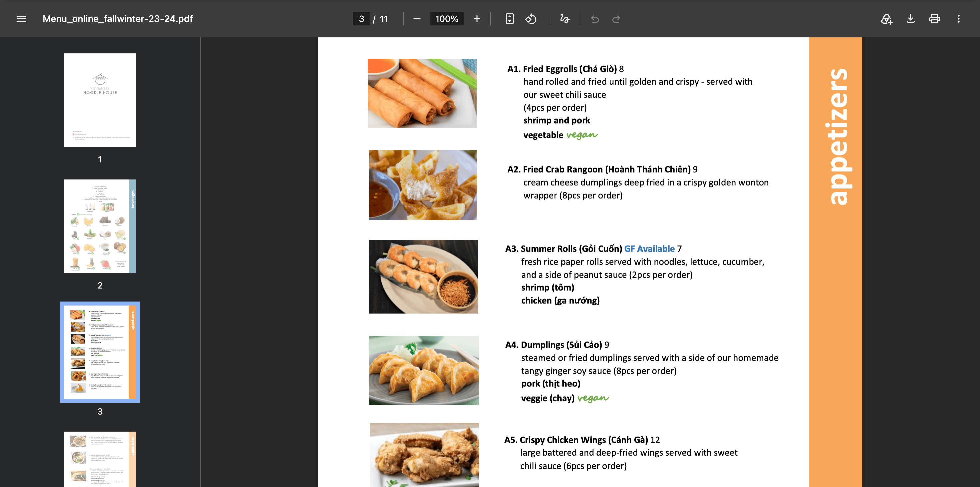
Task: Click 'A5. Crispy Chicken Wings (Cánh Gà)' heading
Action: point(576,440)
